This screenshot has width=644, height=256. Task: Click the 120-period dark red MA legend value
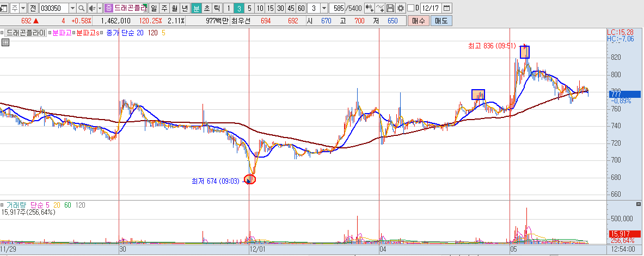coord(153,33)
